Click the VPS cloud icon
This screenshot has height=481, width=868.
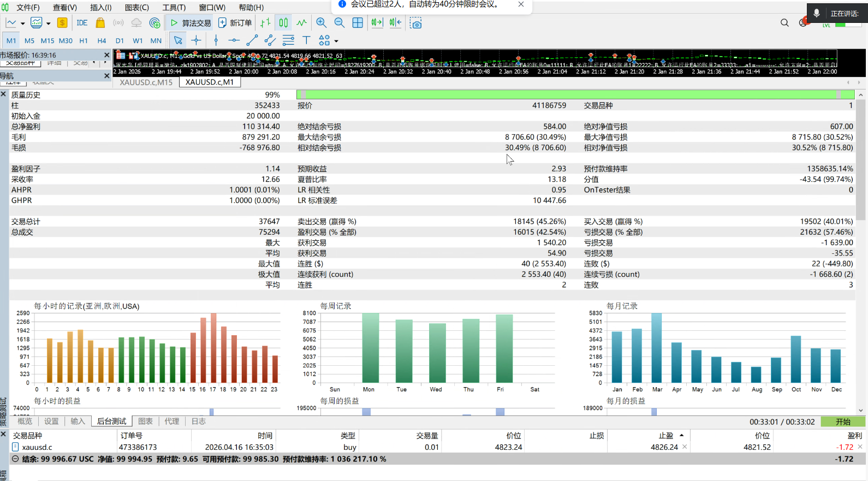pos(136,23)
